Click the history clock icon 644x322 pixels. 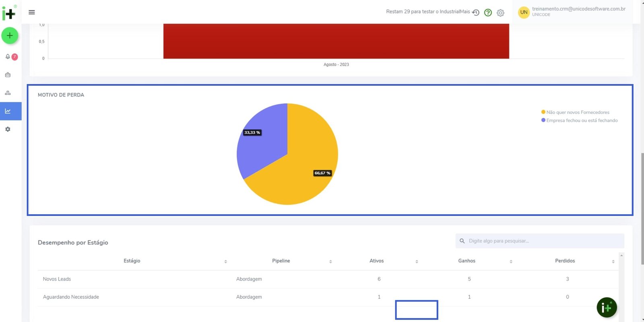coord(476,12)
